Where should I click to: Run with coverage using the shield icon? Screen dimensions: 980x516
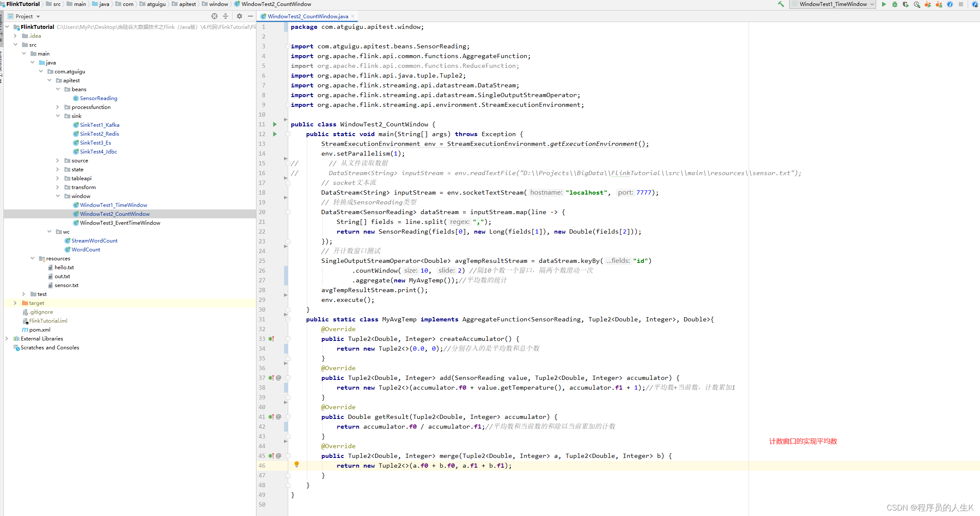point(906,4)
